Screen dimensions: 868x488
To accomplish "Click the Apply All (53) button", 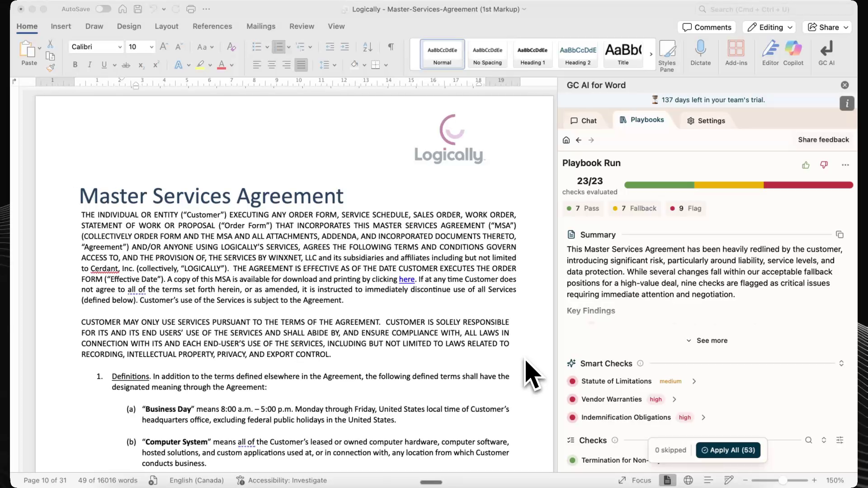I will tap(728, 450).
